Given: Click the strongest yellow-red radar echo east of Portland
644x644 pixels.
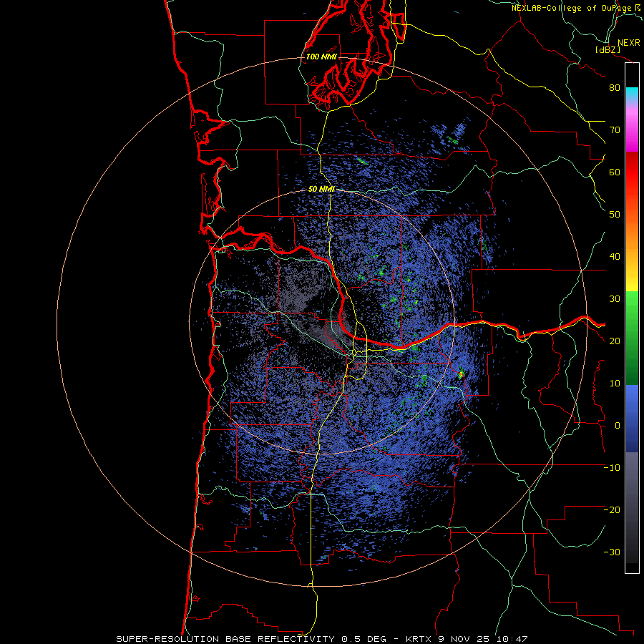Looking at the screenshot, I should [x=461, y=374].
